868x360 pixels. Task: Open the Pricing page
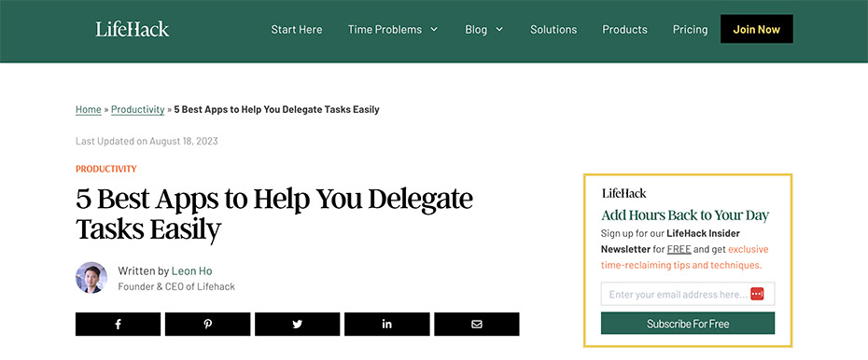(691, 29)
